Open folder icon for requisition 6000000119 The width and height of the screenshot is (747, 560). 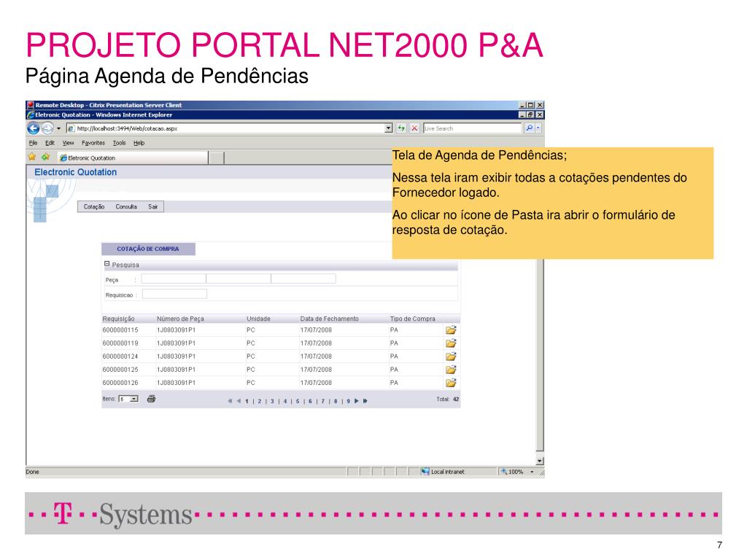pyautogui.click(x=451, y=343)
